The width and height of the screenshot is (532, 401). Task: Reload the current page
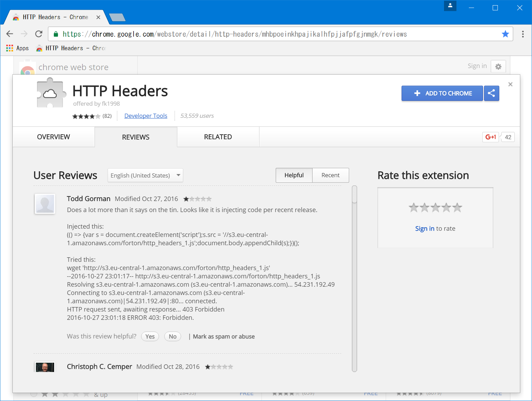39,34
